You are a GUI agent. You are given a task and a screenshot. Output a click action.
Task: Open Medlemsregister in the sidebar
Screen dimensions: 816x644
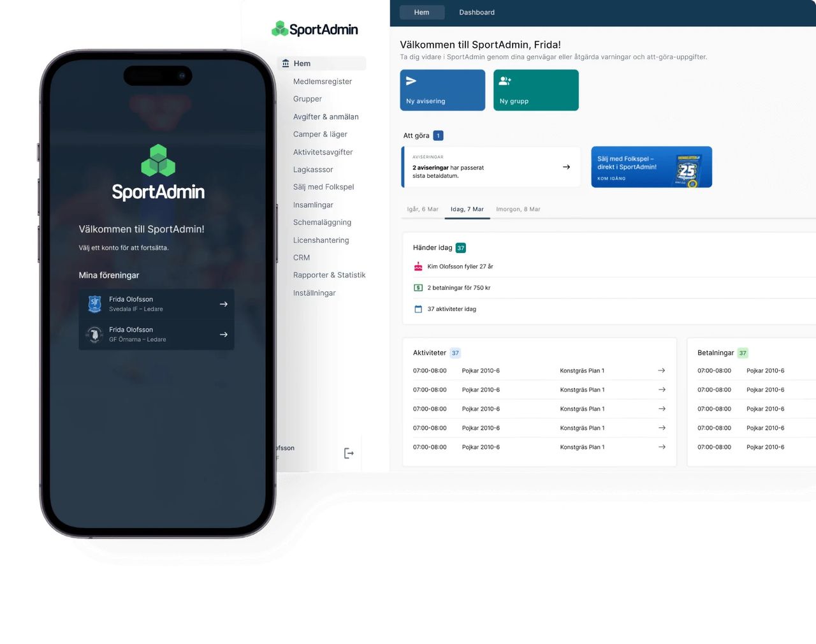323,82
